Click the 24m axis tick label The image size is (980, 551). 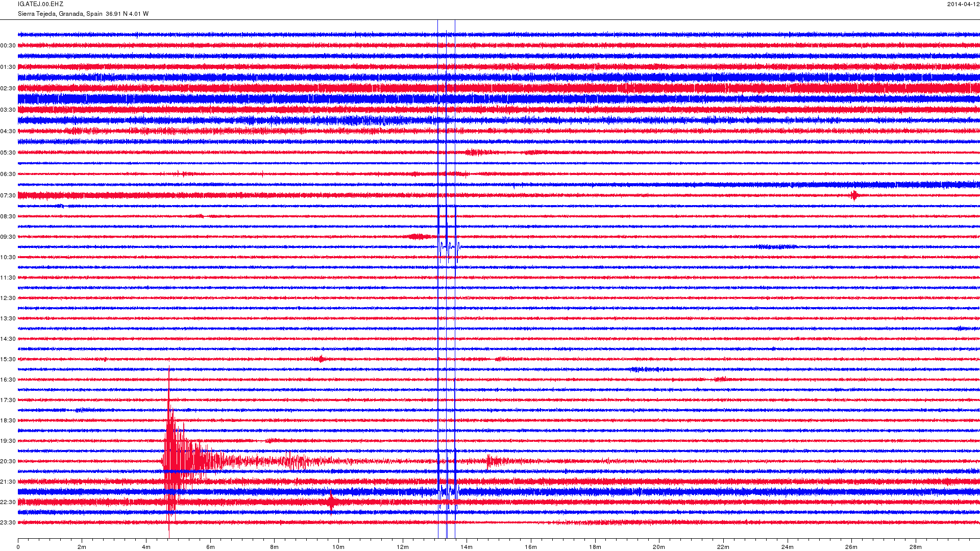[788, 547]
